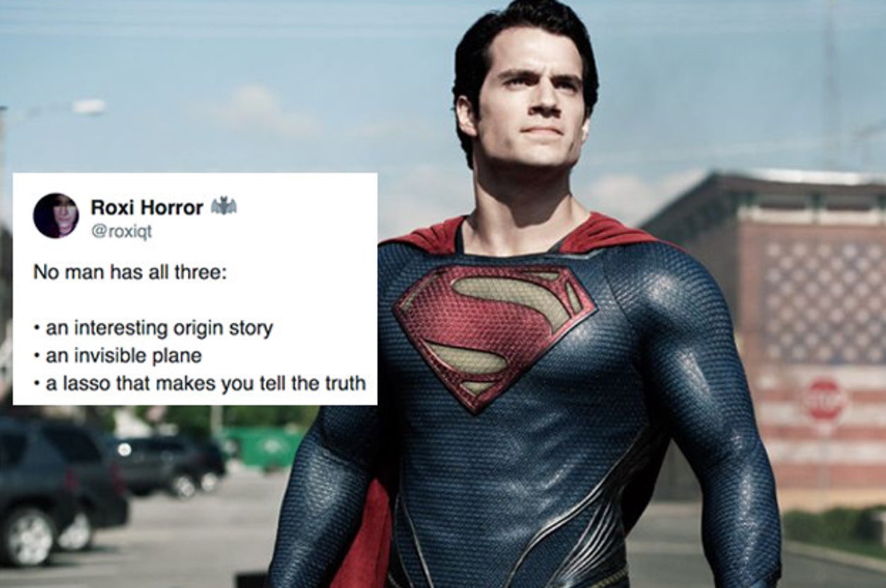Click the "an invisible plane" bullet text
This screenshot has width=886, height=588.
(x=124, y=356)
